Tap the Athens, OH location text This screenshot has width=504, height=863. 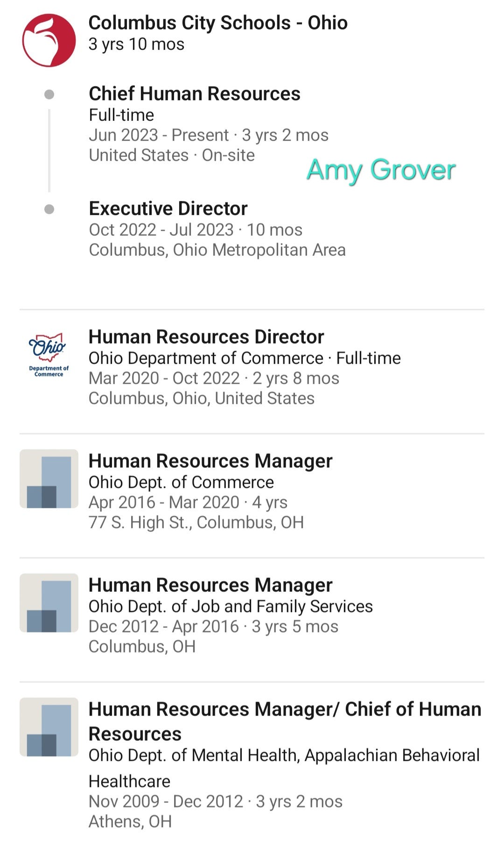[130, 821]
